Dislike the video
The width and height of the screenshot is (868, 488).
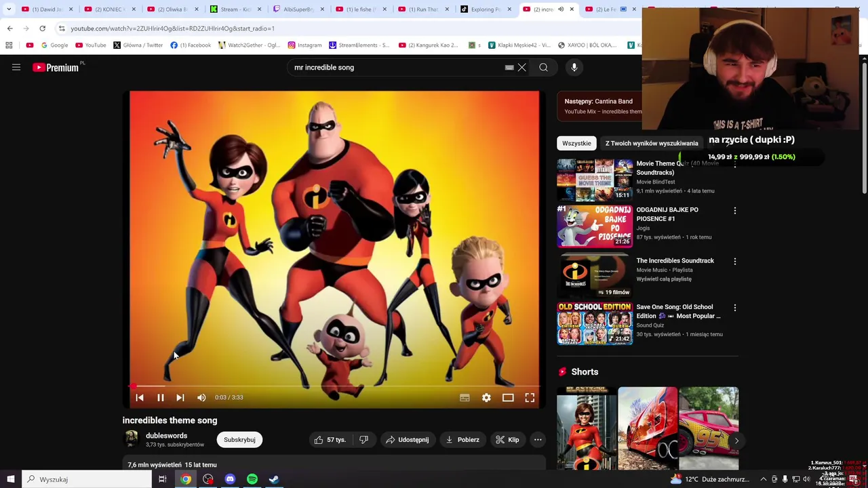tap(363, 440)
